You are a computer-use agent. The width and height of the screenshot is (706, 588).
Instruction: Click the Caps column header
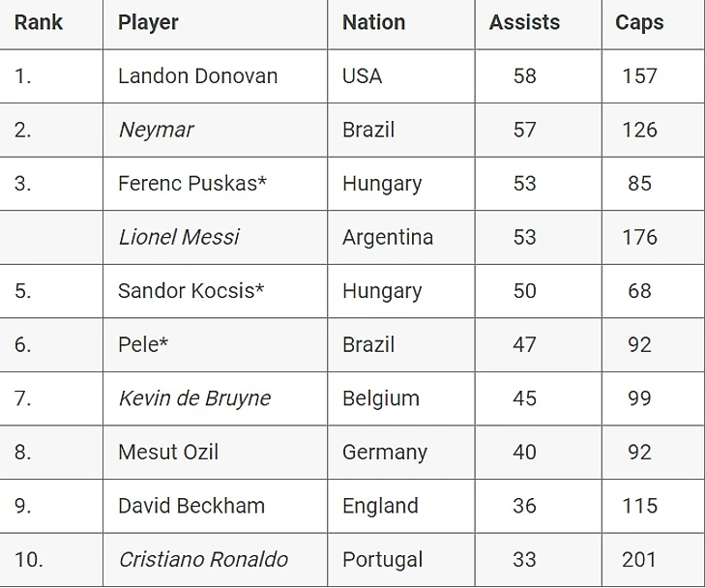pyautogui.click(x=639, y=22)
